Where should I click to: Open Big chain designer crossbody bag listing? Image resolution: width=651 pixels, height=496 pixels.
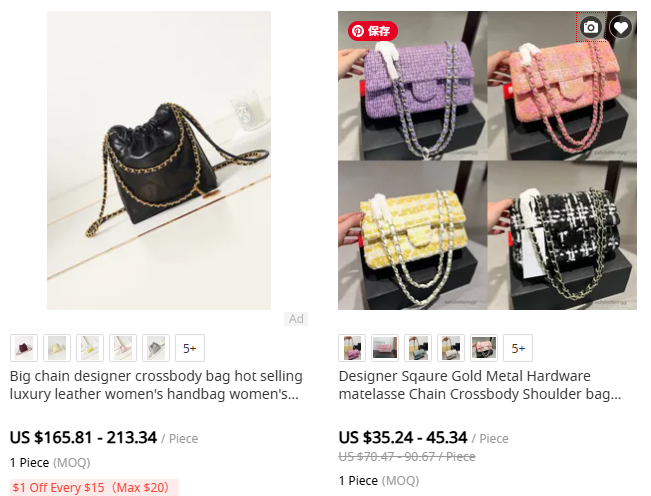click(156, 385)
